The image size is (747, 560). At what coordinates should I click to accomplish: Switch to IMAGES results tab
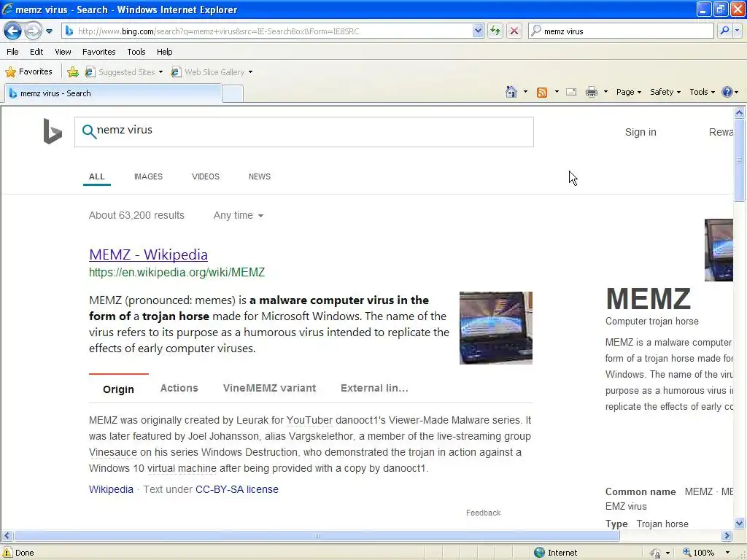(x=148, y=176)
